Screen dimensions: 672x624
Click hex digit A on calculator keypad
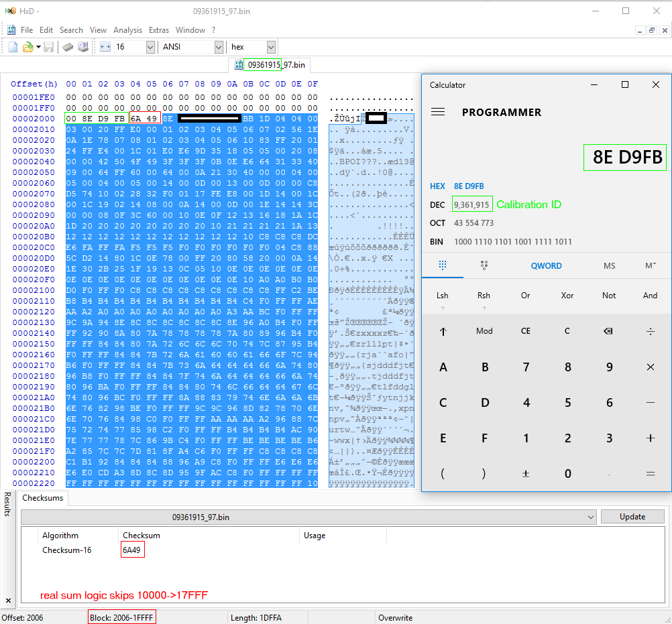443,367
